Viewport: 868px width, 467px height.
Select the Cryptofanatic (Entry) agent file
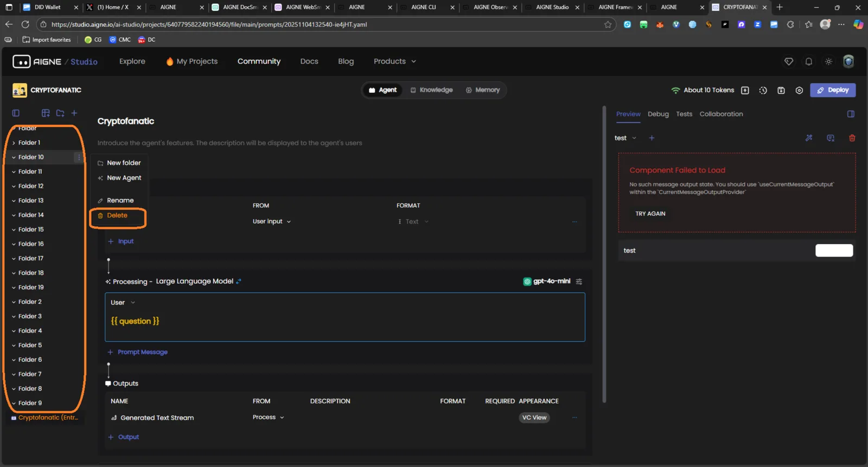pyautogui.click(x=45, y=418)
